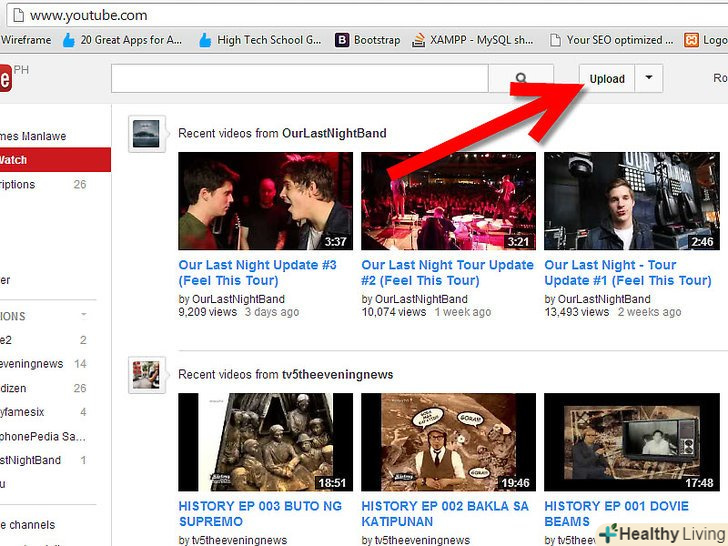Screen dimensions: 728x546
Task: Open the 20 Great Apps bookmark icon
Action: 69,40
